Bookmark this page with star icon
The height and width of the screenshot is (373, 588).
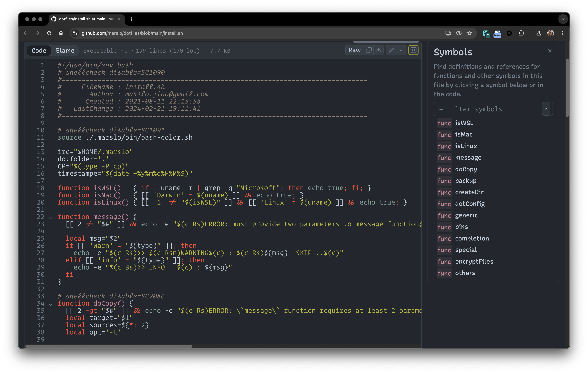pyautogui.click(x=469, y=33)
